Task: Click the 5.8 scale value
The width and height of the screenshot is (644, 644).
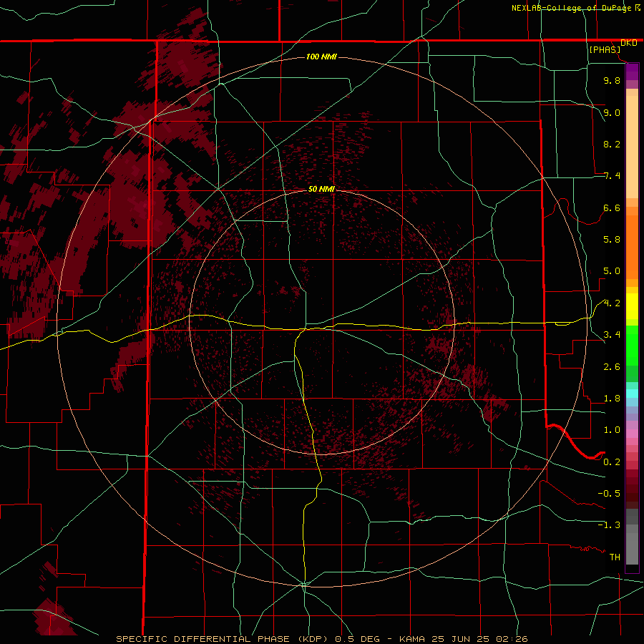Action: (612, 240)
